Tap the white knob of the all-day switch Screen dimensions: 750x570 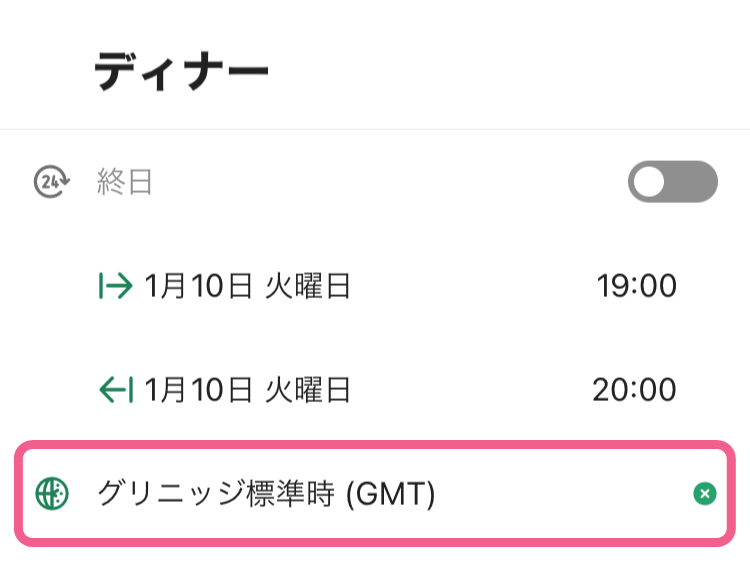pyautogui.click(x=649, y=182)
